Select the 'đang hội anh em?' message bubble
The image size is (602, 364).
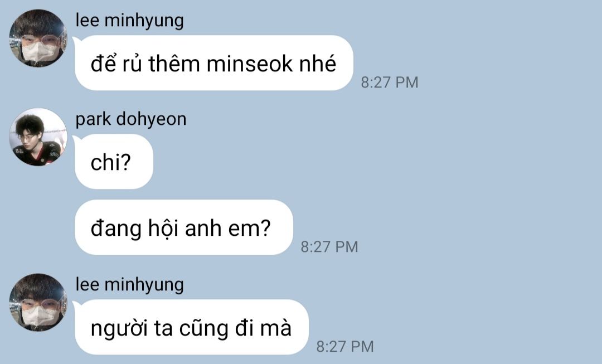click(x=184, y=227)
